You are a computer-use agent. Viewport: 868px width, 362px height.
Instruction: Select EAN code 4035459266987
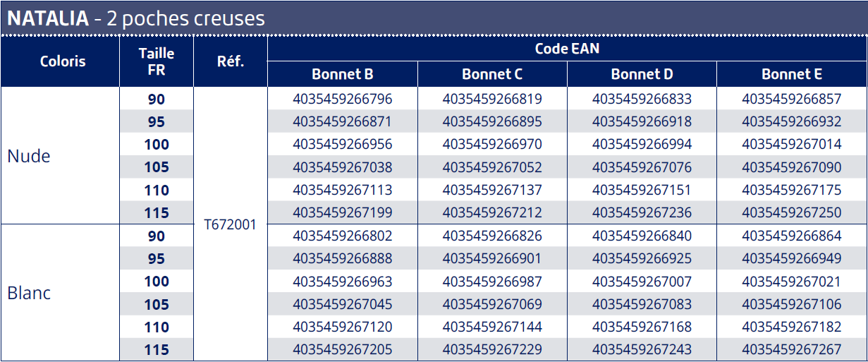492,282
